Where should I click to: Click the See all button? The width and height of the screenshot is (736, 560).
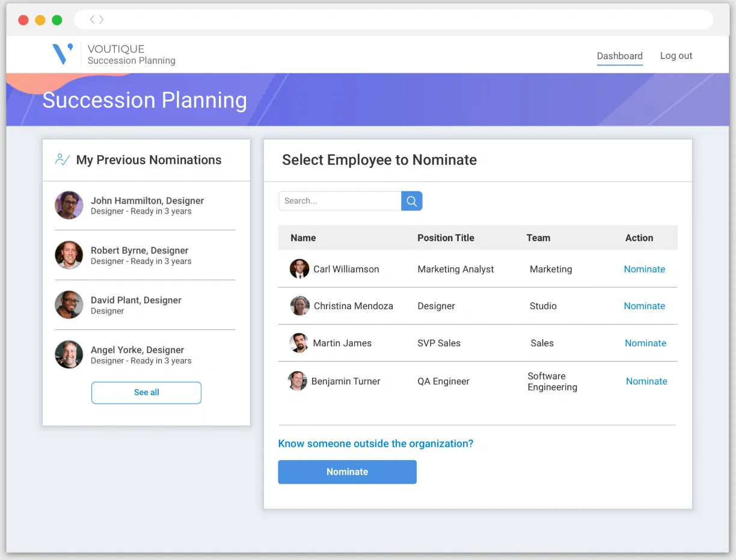(x=146, y=392)
